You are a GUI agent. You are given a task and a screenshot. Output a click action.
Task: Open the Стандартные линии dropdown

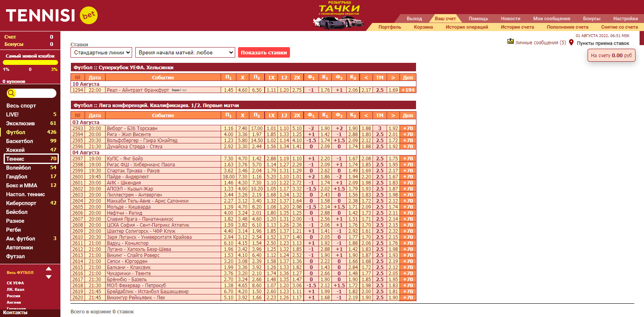click(x=101, y=52)
